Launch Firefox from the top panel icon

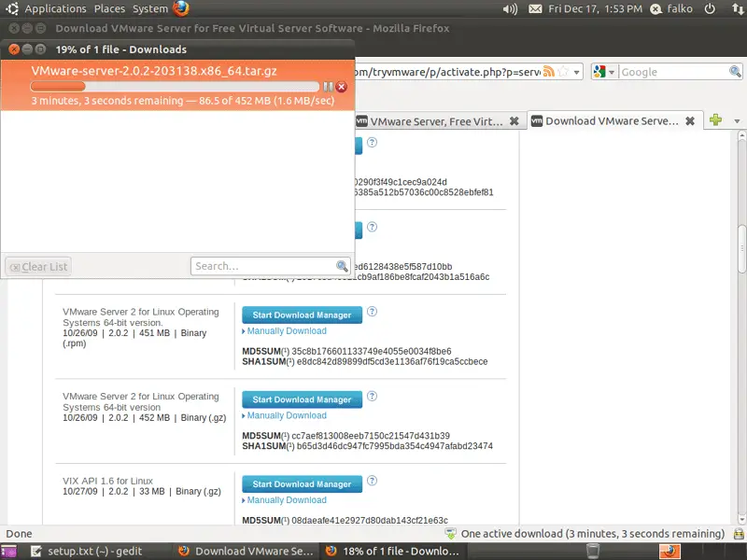(181, 8)
